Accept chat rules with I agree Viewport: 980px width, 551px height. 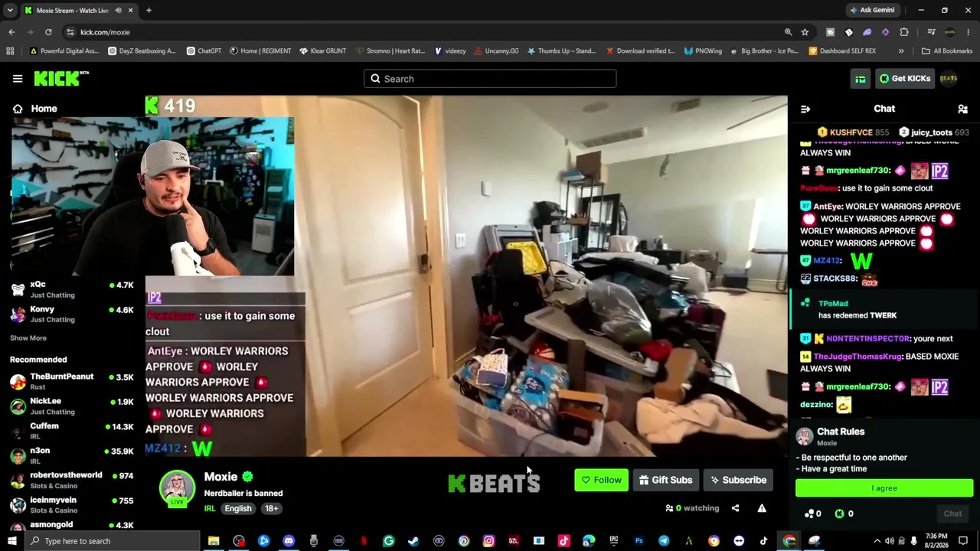point(884,488)
